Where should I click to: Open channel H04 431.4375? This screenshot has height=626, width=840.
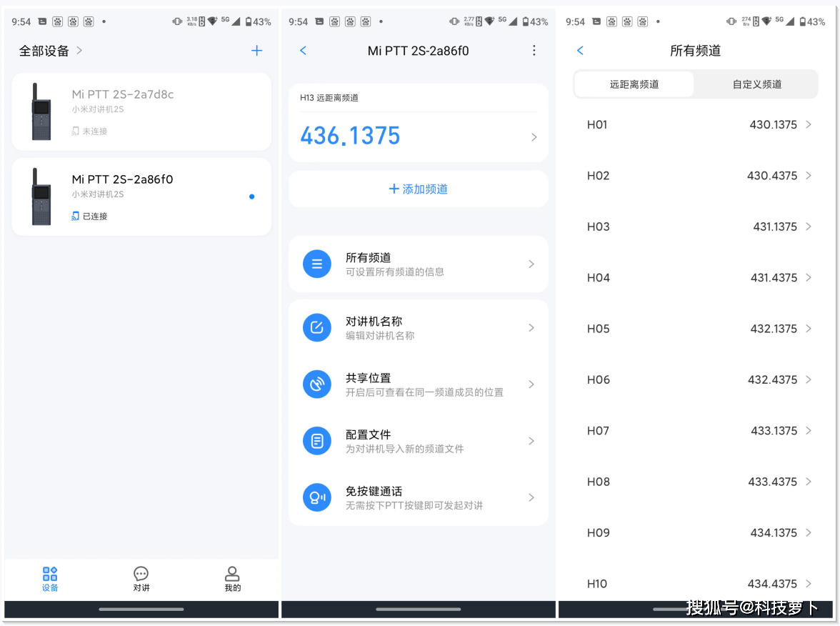[696, 277]
